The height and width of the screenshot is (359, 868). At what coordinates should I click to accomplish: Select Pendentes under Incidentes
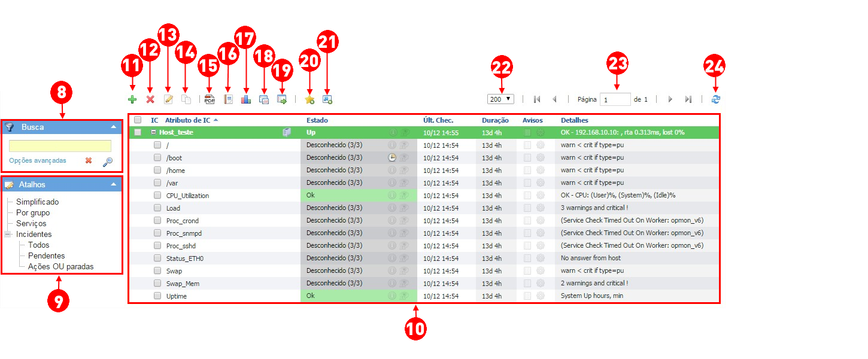click(47, 255)
